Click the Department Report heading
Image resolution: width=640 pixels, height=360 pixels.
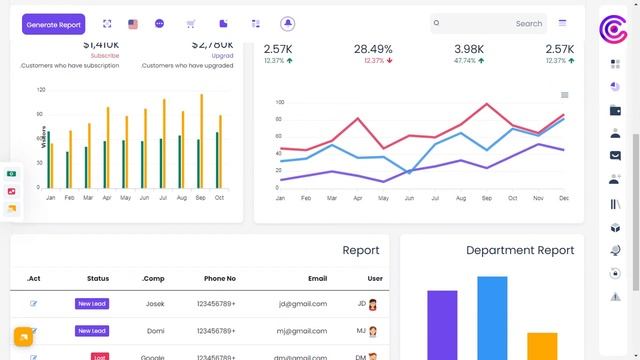[x=520, y=250]
